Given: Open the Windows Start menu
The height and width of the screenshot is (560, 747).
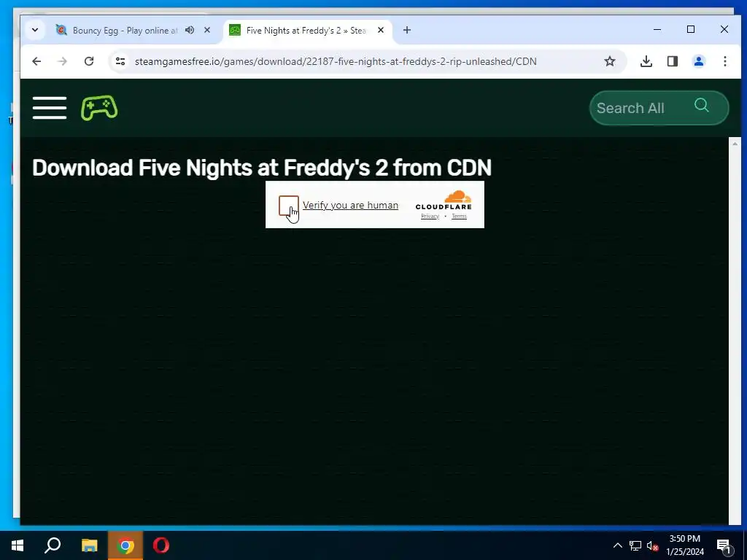Looking at the screenshot, I should [18, 545].
